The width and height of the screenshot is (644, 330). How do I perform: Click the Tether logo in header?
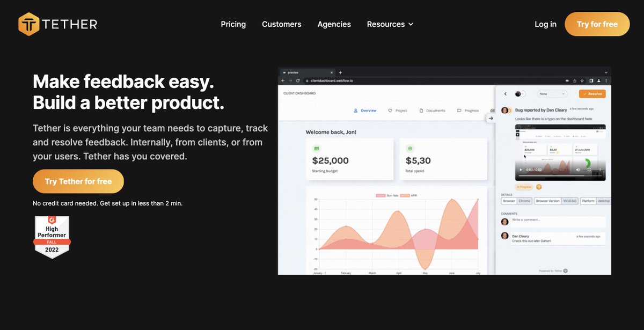(57, 24)
